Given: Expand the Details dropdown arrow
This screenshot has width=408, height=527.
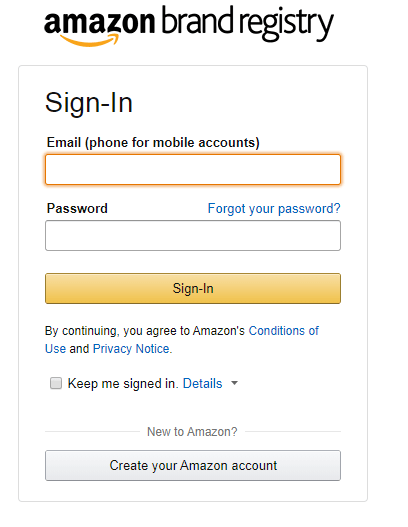Looking at the screenshot, I should [x=235, y=383].
